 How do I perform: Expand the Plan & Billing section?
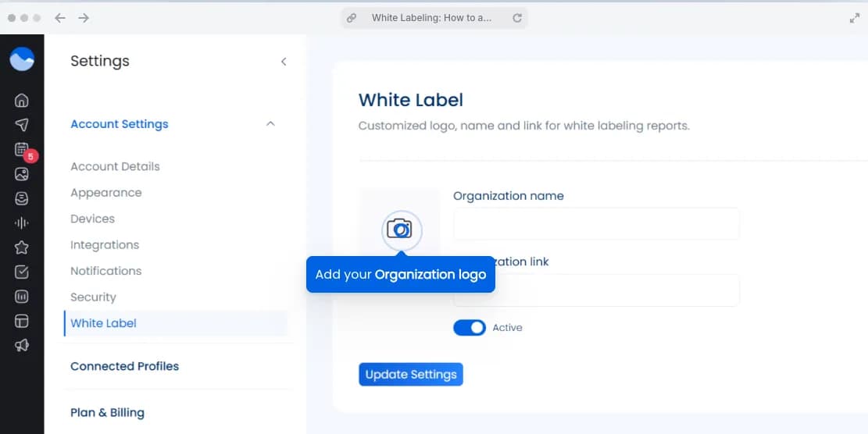pyautogui.click(x=108, y=413)
